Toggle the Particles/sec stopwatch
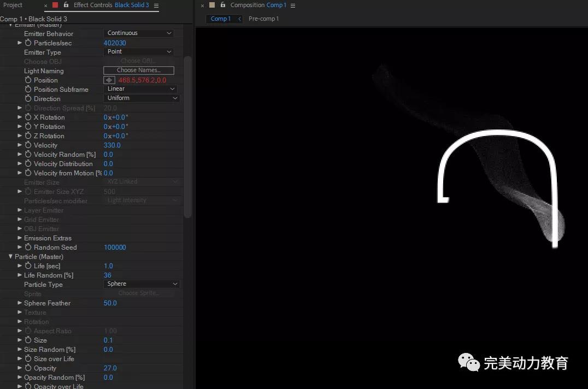 pos(28,43)
